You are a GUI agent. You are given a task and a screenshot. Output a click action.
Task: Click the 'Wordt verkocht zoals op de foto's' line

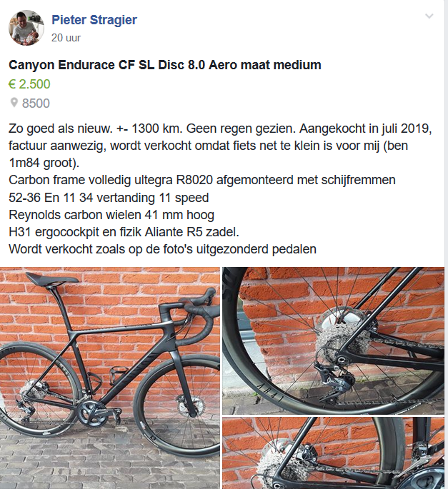(x=162, y=249)
